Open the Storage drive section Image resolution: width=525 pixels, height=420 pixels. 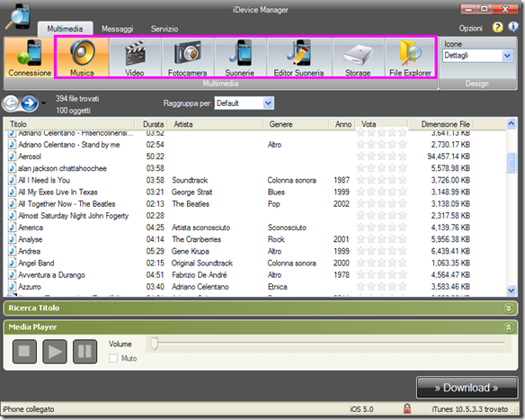(358, 58)
